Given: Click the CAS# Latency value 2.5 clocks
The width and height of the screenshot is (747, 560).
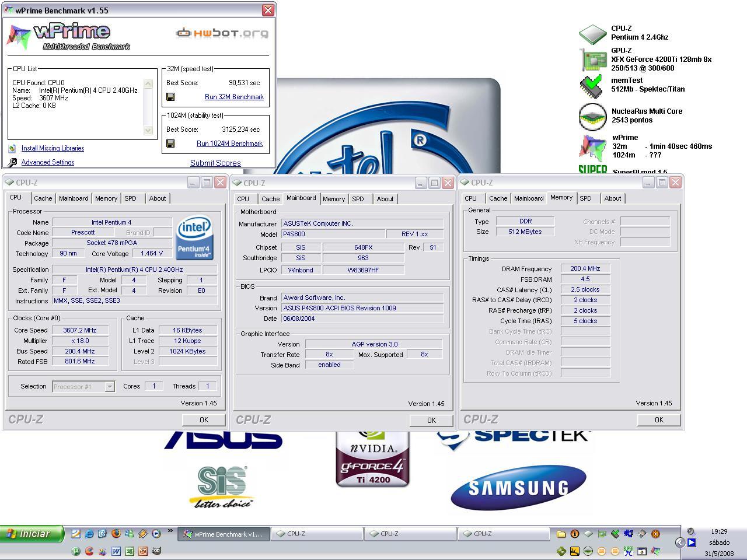Looking at the screenshot, I should pyautogui.click(x=585, y=289).
